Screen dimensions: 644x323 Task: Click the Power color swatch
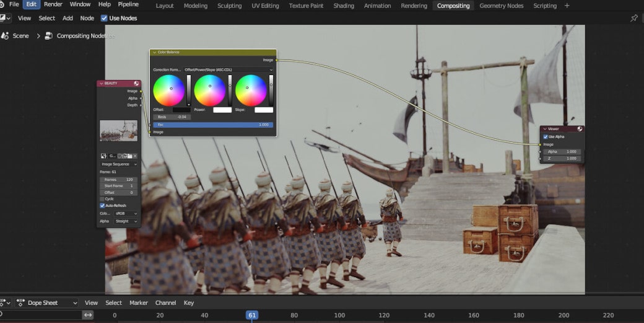(x=222, y=110)
